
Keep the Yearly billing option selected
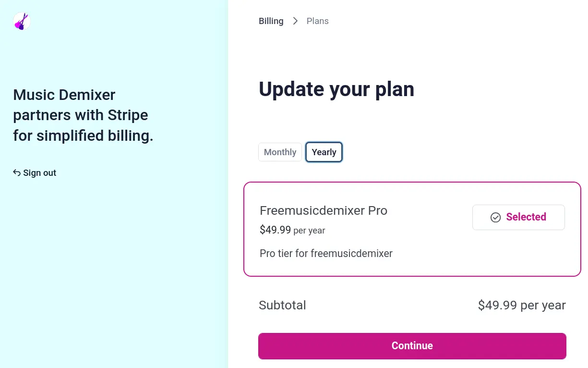pos(324,152)
